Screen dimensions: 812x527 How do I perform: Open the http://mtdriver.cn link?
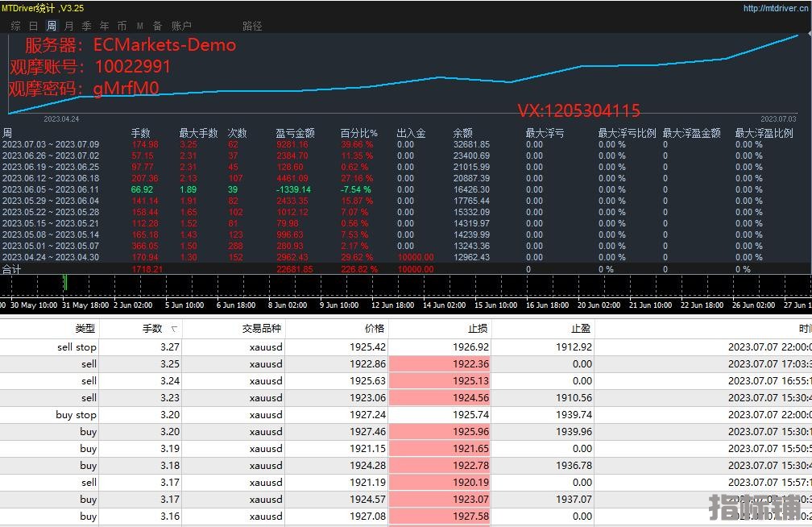tap(775, 8)
